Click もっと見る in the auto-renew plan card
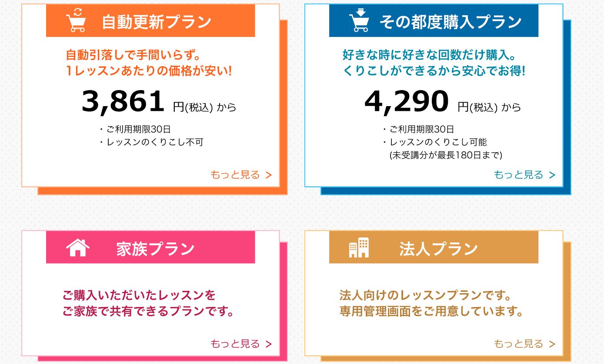Screen dimensions: 604x364 coord(241,175)
